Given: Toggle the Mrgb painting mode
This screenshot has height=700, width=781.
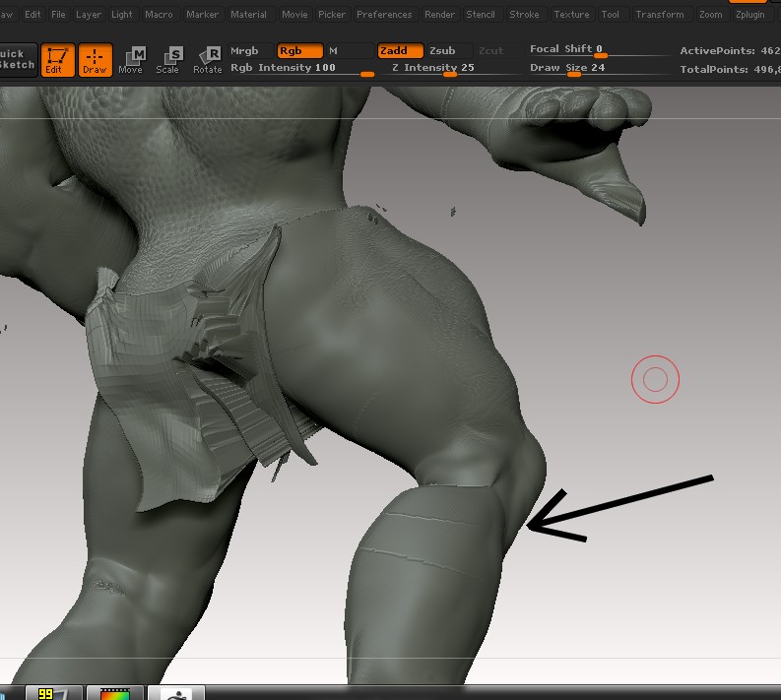Looking at the screenshot, I should pyautogui.click(x=246, y=51).
